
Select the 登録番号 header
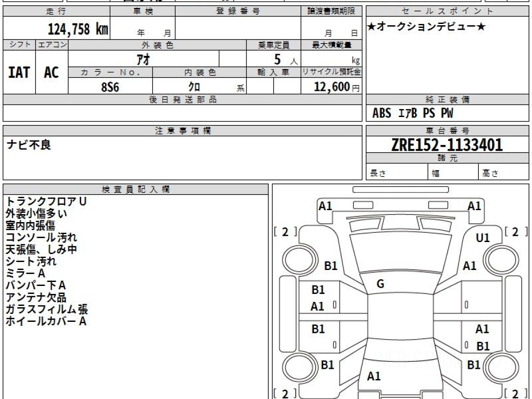(x=238, y=12)
